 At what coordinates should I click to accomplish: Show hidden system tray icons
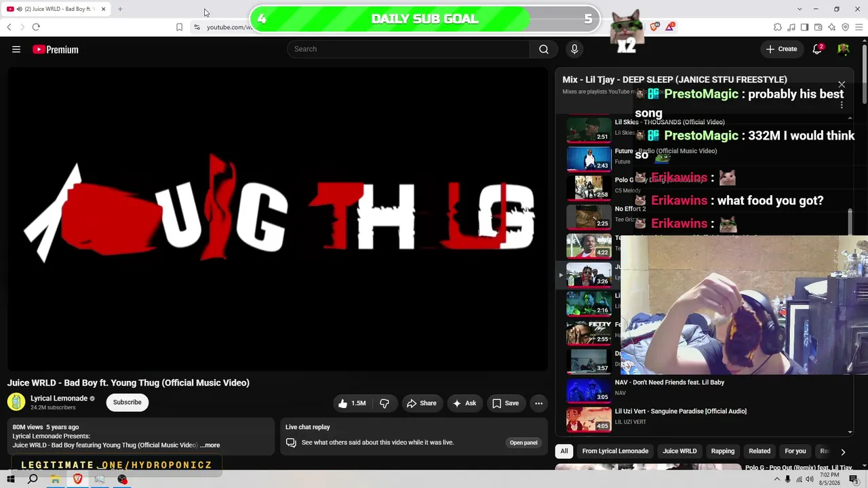pyautogui.click(x=776, y=479)
